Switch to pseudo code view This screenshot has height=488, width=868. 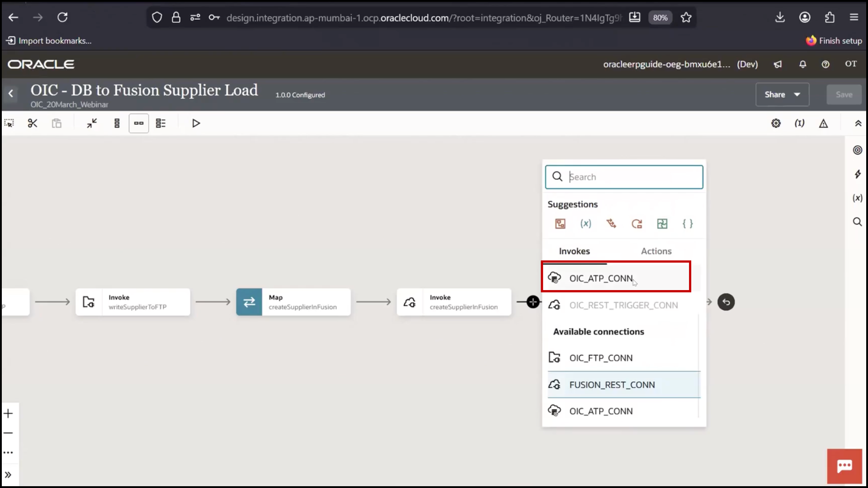161,123
